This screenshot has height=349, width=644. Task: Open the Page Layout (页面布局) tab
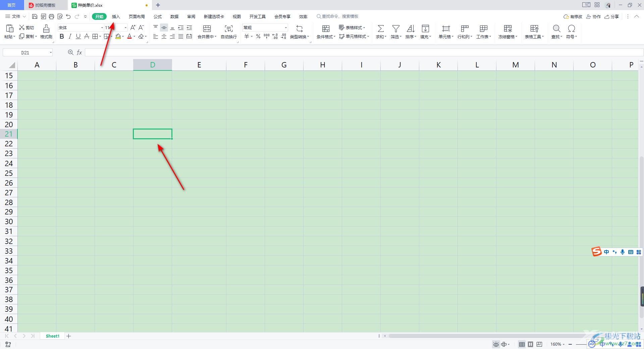137,16
